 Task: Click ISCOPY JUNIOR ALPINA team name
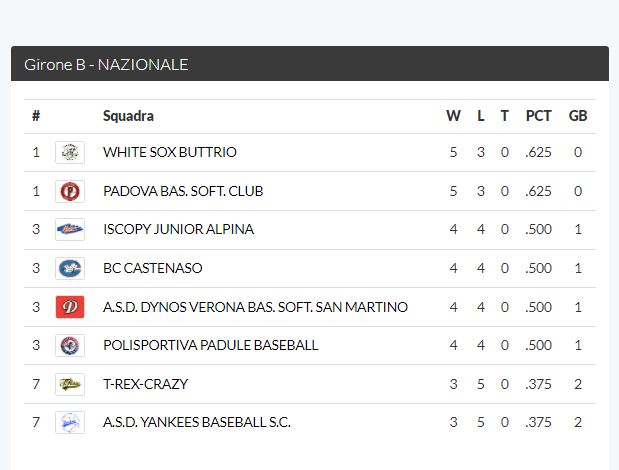click(178, 229)
